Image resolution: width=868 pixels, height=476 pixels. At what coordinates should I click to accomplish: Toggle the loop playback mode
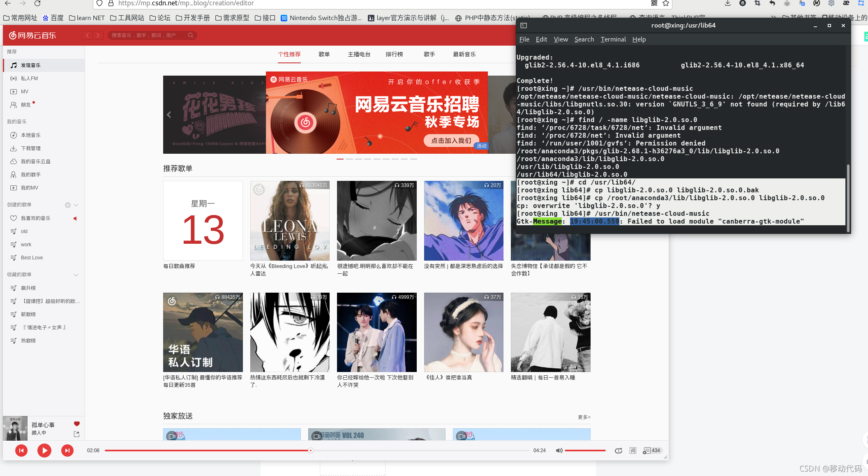click(x=619, y=450)
